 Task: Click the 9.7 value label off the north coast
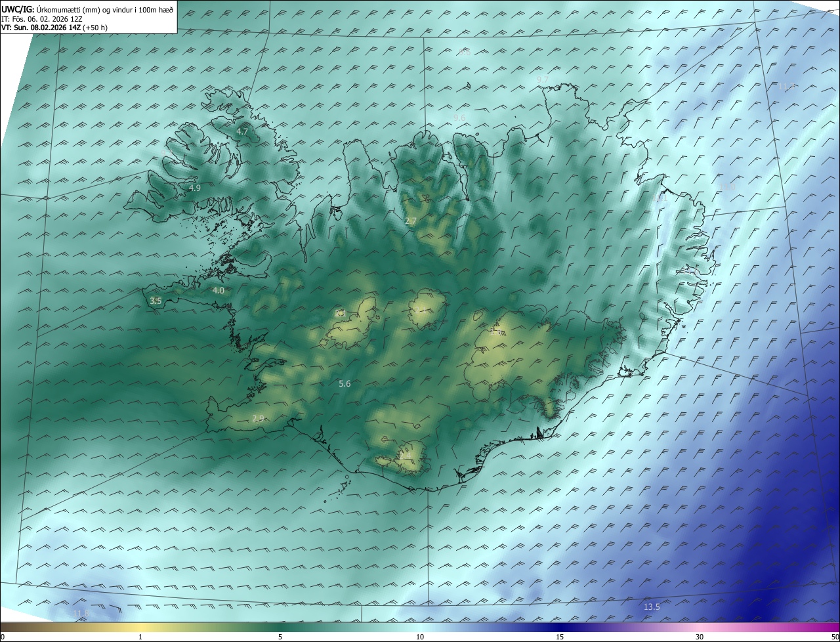pos(543,79)
